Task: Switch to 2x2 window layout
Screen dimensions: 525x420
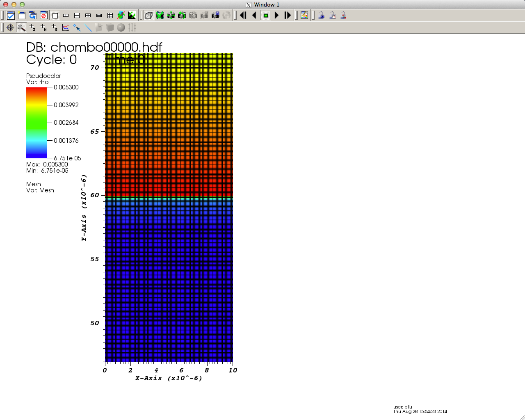Action: click(x=77, y=16)
